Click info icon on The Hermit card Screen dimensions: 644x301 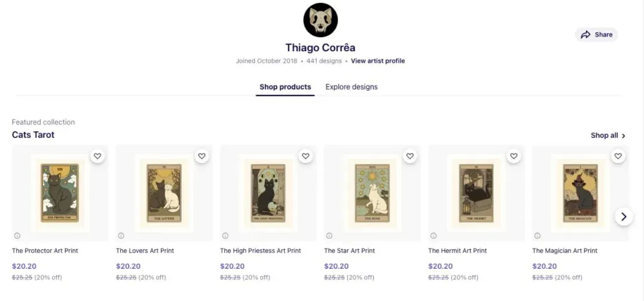433,235
